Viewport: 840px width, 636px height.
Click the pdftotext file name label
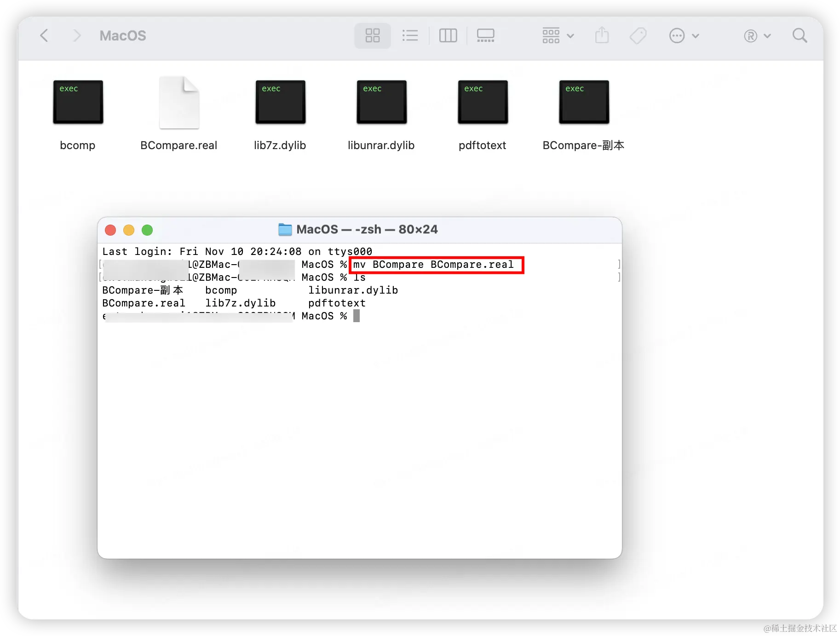483,145
